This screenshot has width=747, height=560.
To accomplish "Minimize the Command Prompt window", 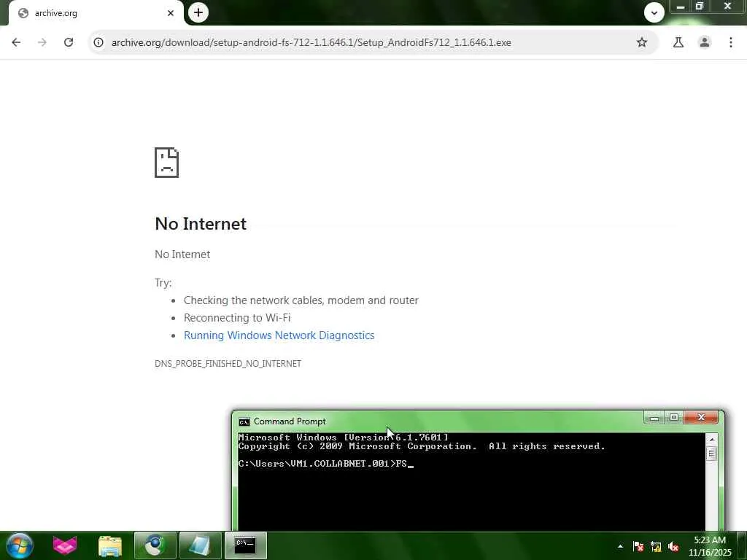I will point(654,418).
